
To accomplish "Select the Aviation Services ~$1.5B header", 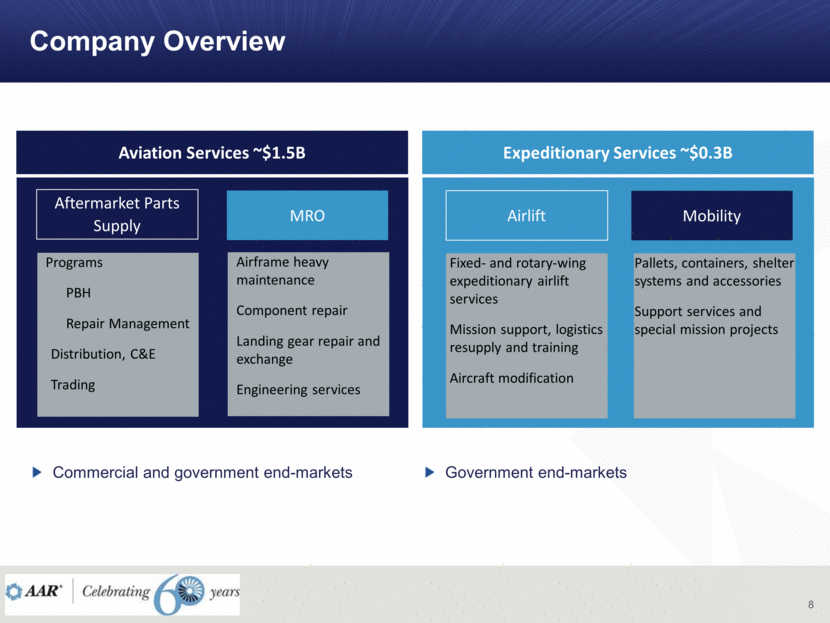I will 212,153.
